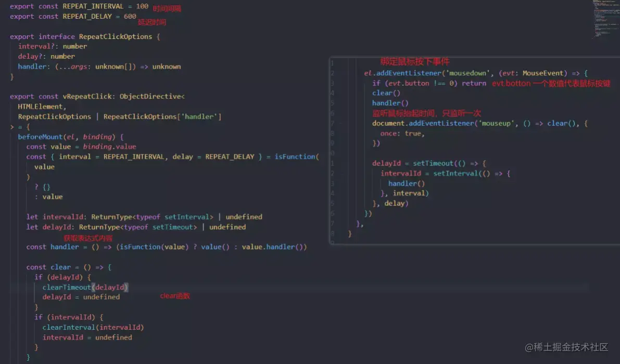Click the 'let delayId: ReturnType<typeof setTimeout>' line
This screenshot has width=620, height=364.
[136, 227]
